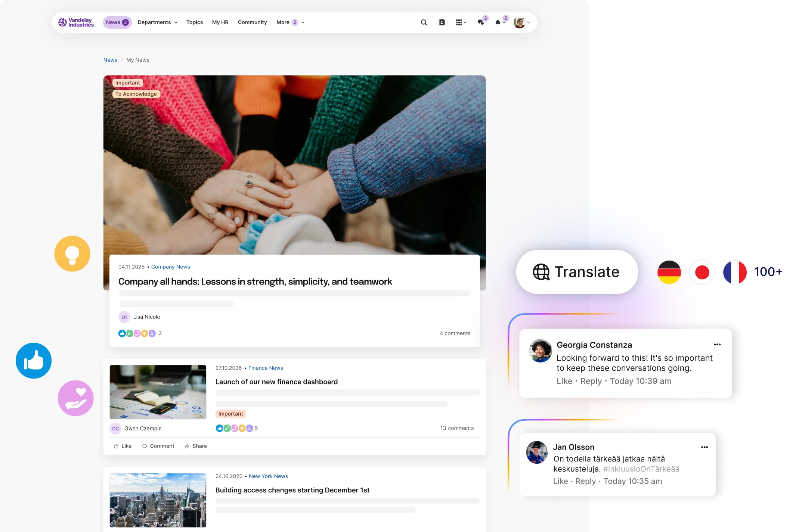
Task: Select the German flag language swatch
Action: coord(669,272)
